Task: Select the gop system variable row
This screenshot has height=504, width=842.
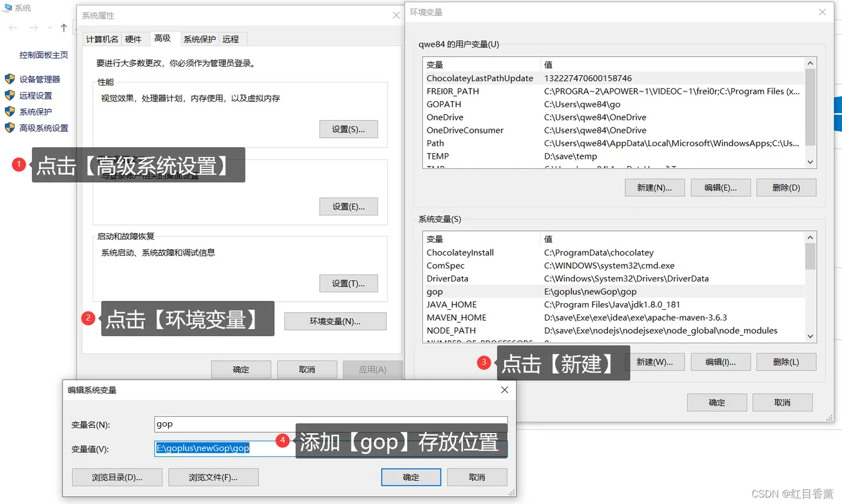Action: click(x=613, y=292)
